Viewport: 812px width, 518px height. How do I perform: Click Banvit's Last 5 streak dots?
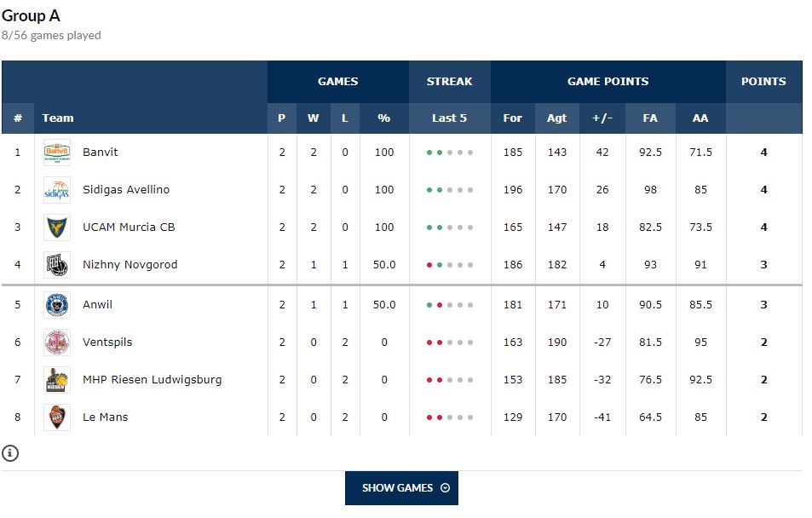pos(449,153)
